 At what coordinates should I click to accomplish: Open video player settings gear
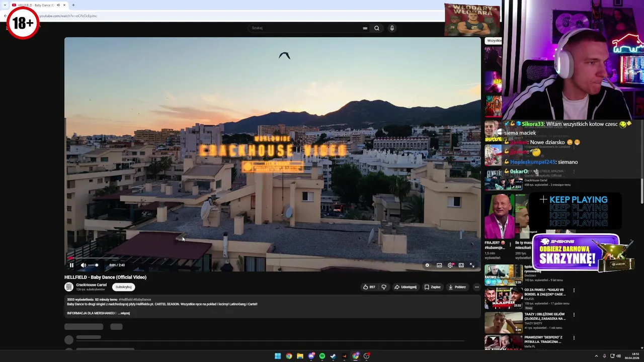pos(450,265)
